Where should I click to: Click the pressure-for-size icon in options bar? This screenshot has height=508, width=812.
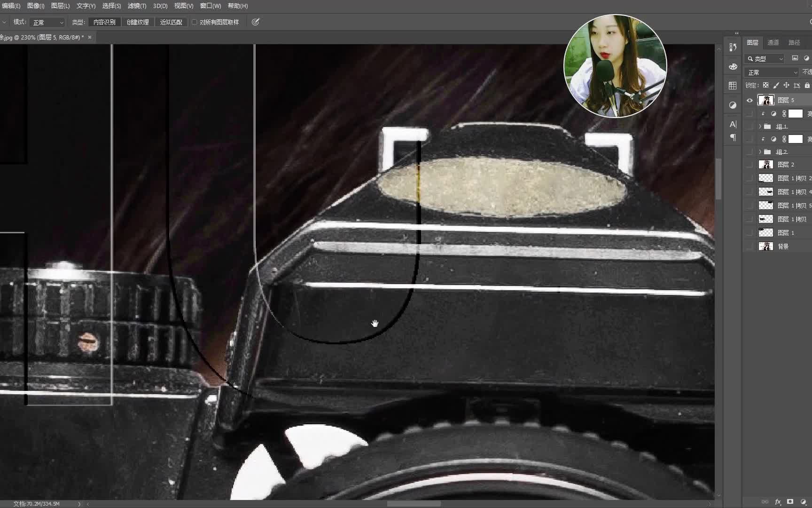tap(256, 22)
